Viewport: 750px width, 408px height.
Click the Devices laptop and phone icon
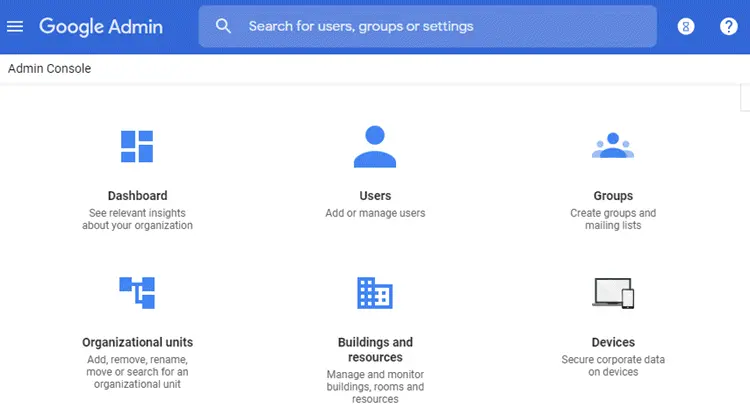point(613,292)
